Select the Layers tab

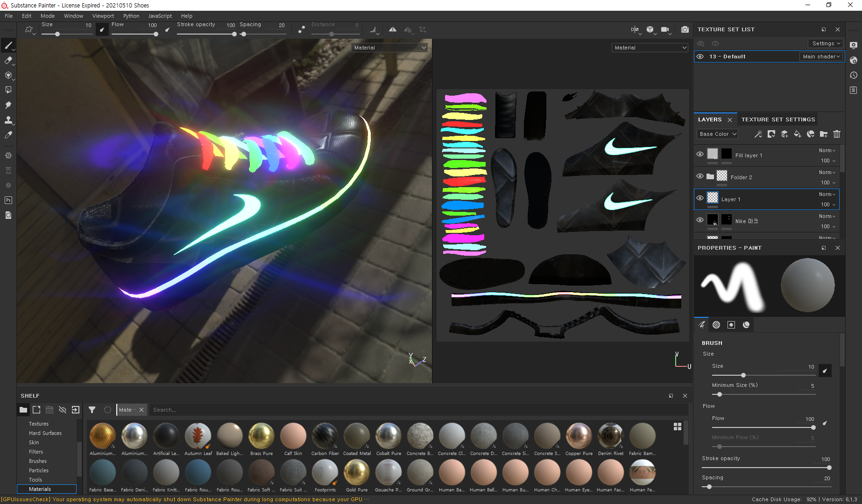[x=710, y=119]
